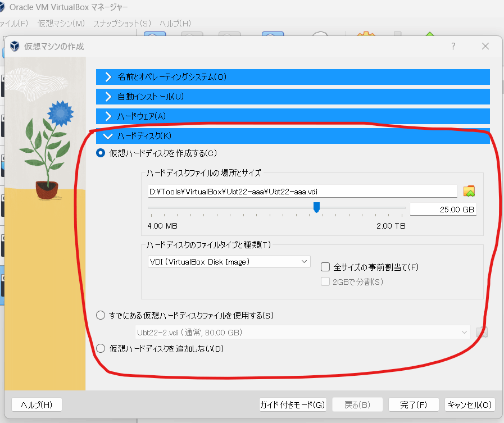This screenshot has width=504, height=423.
Task: Browse for disk file location folder icon
Action: [469, 191]
